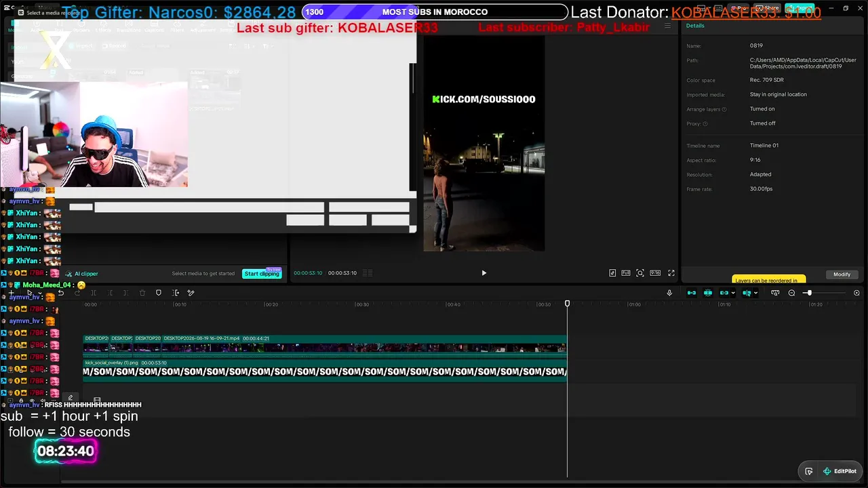
Task: Open the timeline cover settings icon
Action: pos(775,293)
